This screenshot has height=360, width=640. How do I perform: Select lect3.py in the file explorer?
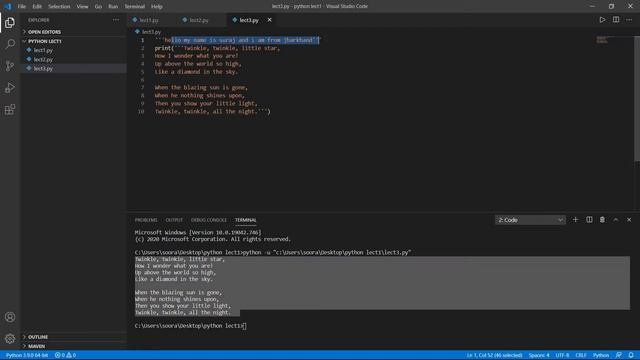[43, 69]
